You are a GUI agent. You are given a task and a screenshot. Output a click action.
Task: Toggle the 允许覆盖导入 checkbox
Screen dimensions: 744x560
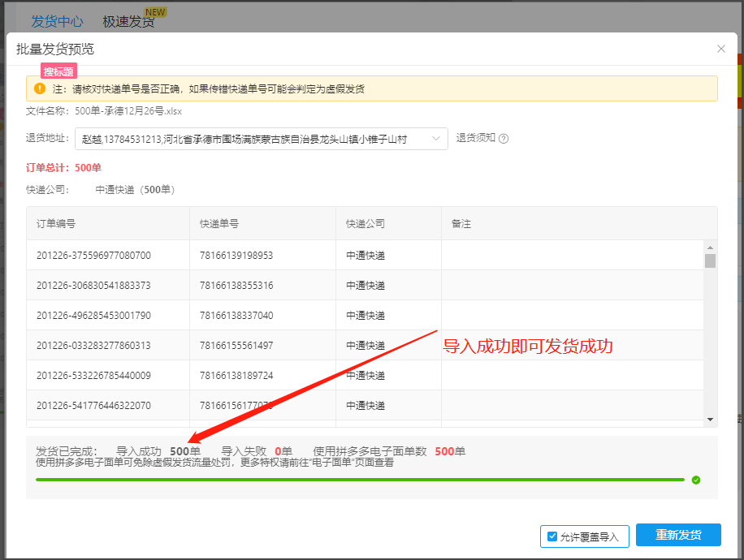552,536
